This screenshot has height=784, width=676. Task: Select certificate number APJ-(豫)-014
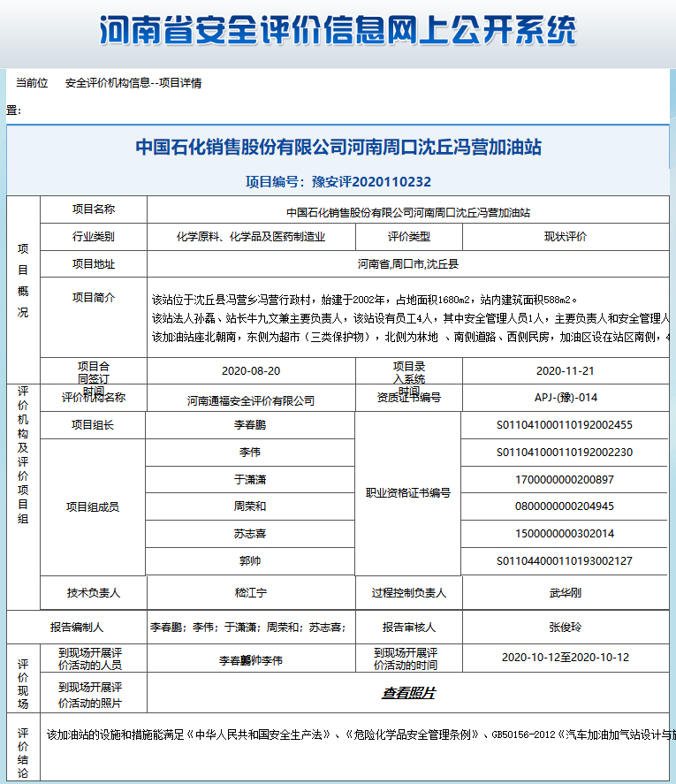tap(566, 398)
